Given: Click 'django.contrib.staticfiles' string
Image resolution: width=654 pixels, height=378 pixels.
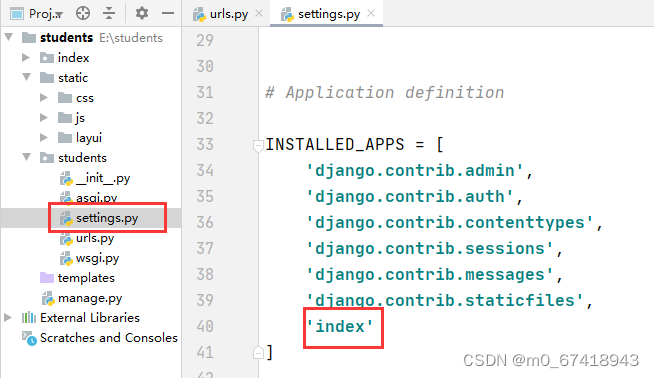Looking at the screenshot, I should pyautogui.click(x=445, y=300).
